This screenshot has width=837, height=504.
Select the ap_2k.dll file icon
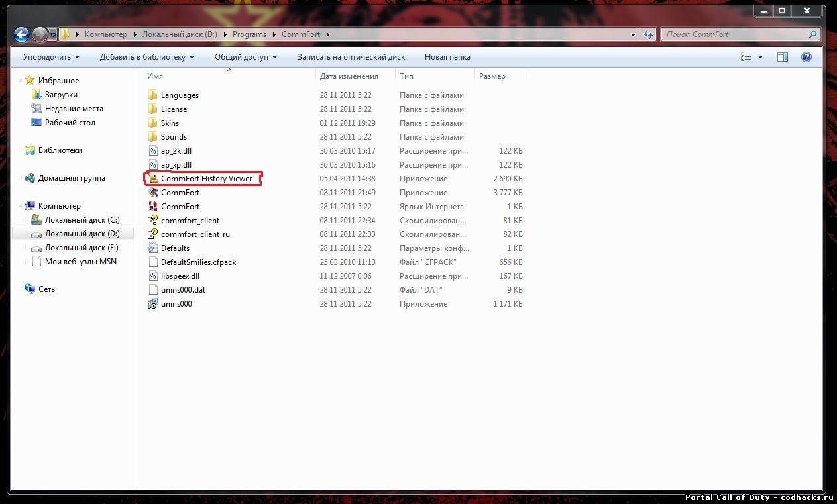[x=153, y=151]
